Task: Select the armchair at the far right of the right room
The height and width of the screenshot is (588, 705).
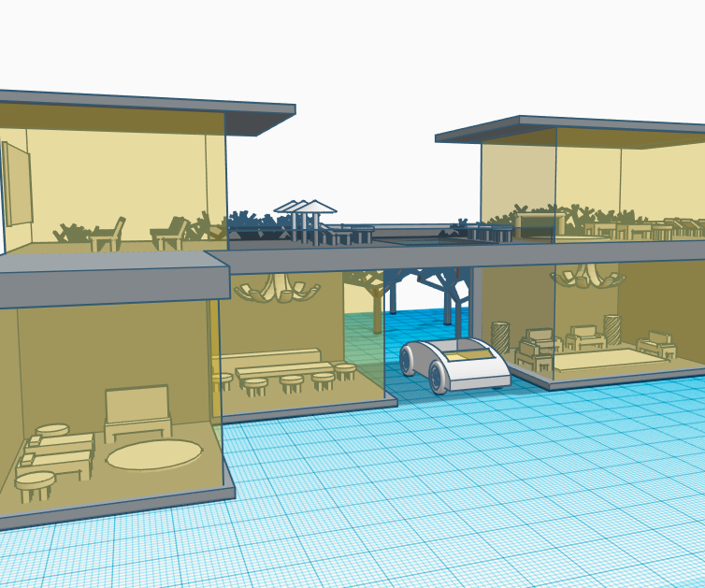Action: [656, 344]
